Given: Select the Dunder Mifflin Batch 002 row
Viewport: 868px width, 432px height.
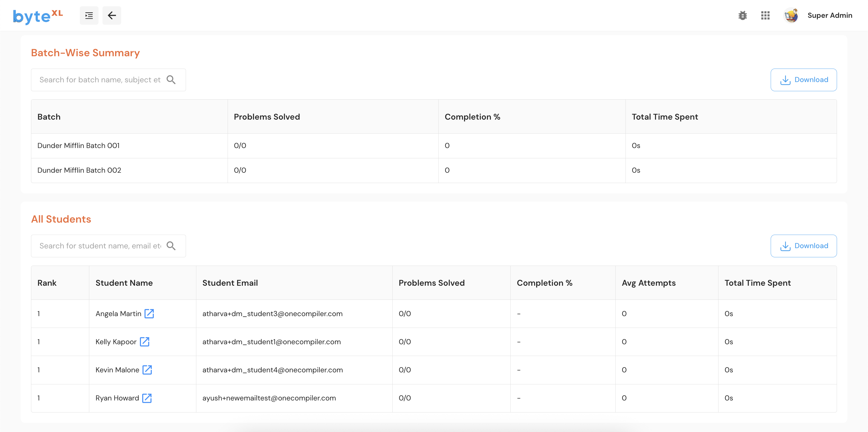Looking at the screenshot, I should click(x=79, y=170).
